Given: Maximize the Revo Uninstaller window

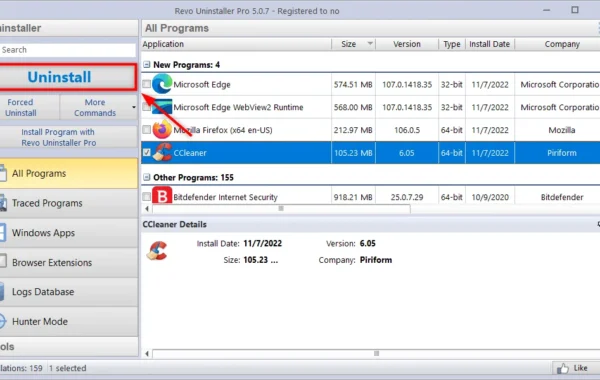Looking at the screenshot, I should [x=575, y=10].
